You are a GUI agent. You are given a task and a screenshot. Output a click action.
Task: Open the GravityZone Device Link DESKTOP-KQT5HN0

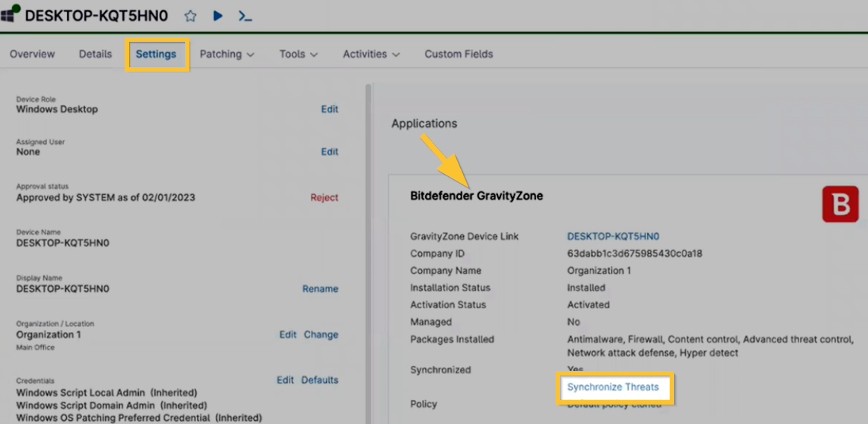click(x=613, y=237)
